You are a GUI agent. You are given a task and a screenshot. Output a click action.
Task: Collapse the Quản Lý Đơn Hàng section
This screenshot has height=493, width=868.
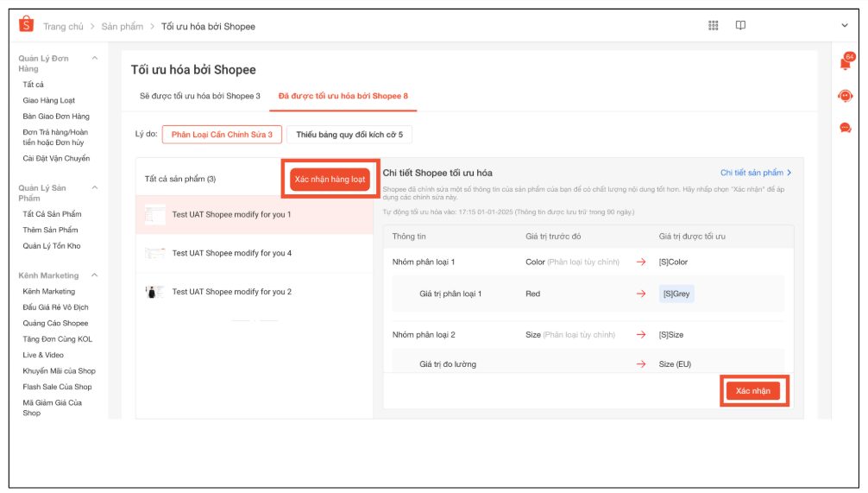point(95,58)
